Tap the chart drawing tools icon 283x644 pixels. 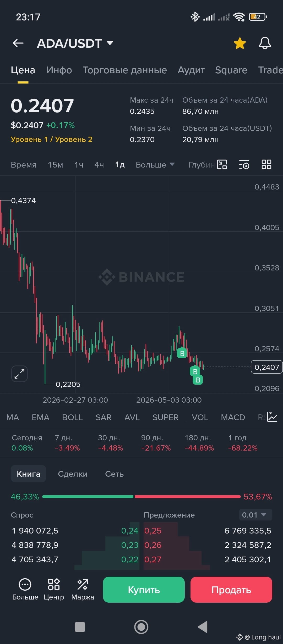pyautogui.click(x=222, y=165)
